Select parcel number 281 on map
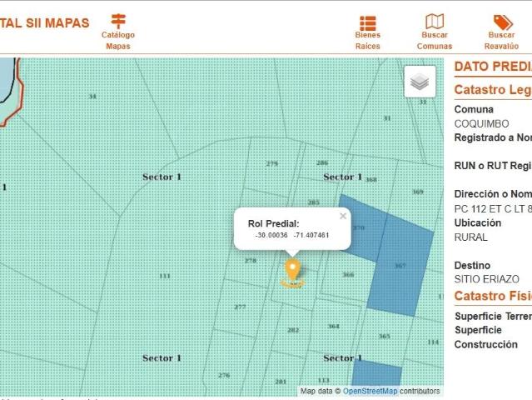 pos(281,382)
